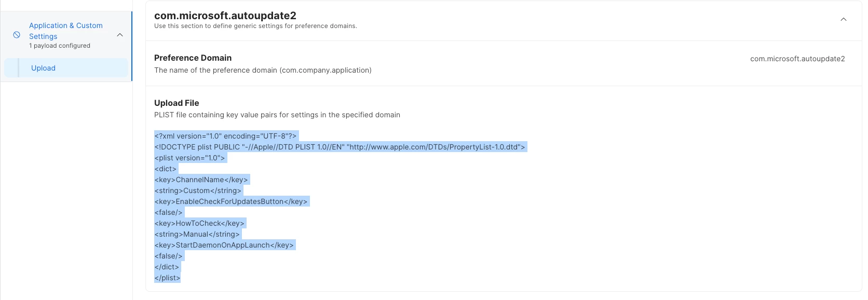Click the closing </plist> line
Viewport: 868px width, 300px height.
[167, 278]
